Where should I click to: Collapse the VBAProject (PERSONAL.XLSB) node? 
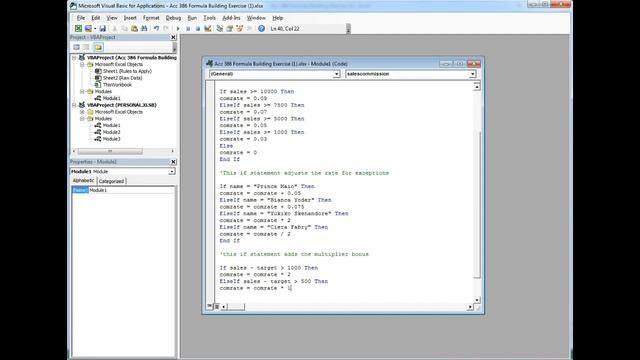(x=75, y=105)
